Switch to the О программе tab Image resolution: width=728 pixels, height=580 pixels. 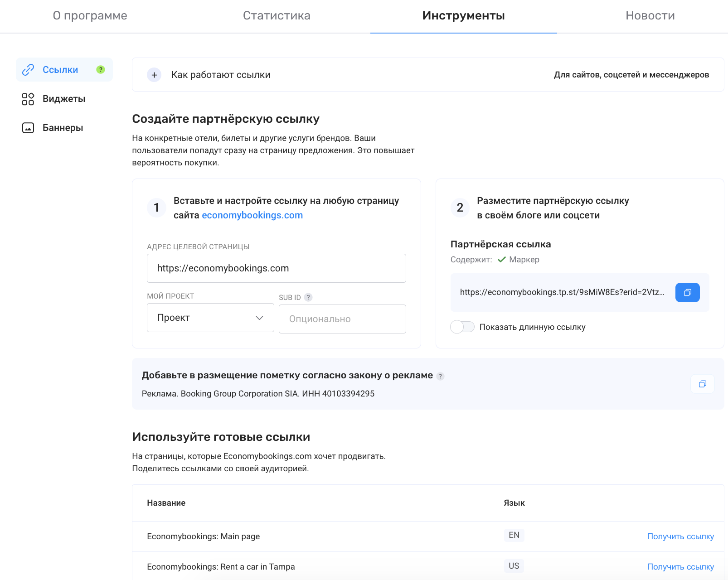click(90, 16)
